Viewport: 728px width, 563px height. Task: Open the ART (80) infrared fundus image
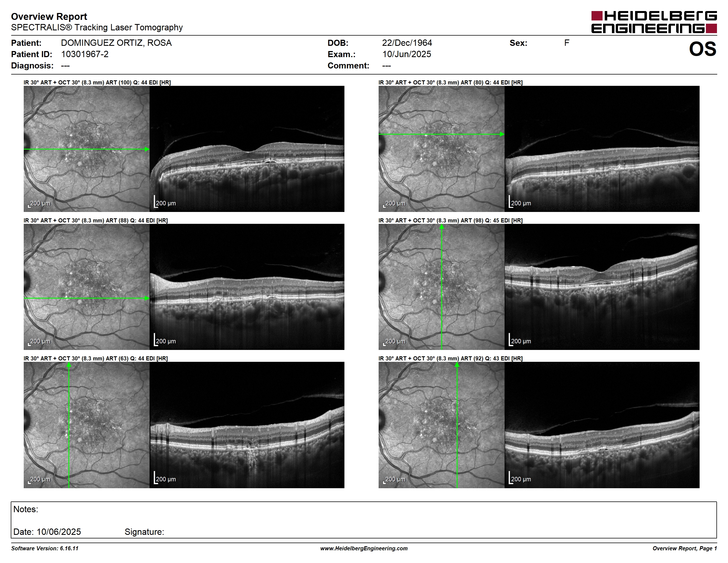click(442, 149)
